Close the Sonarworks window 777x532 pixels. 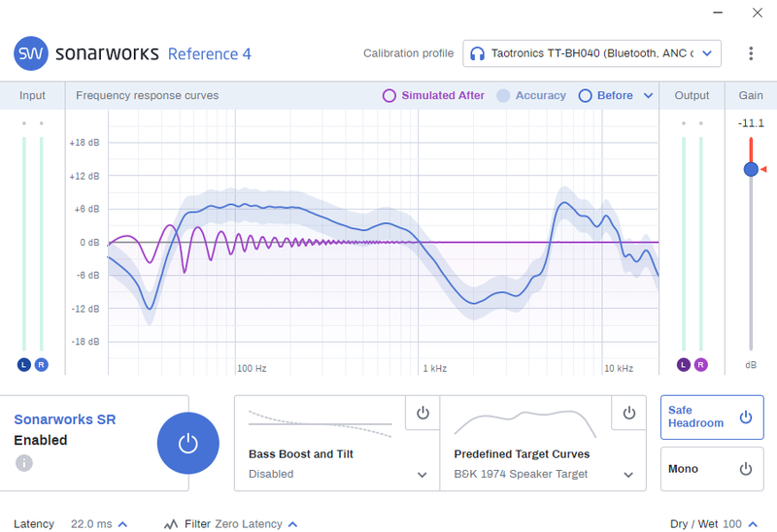(758, 13)
